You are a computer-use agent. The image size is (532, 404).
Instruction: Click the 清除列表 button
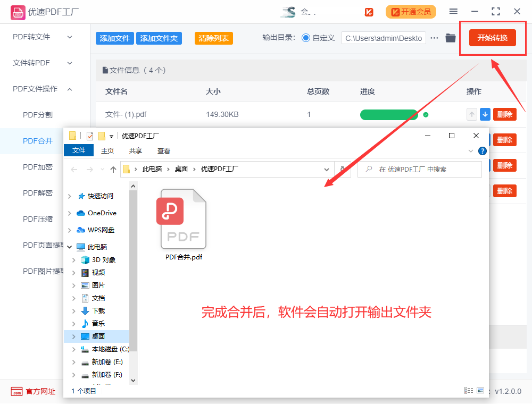[x=214, y=38]
